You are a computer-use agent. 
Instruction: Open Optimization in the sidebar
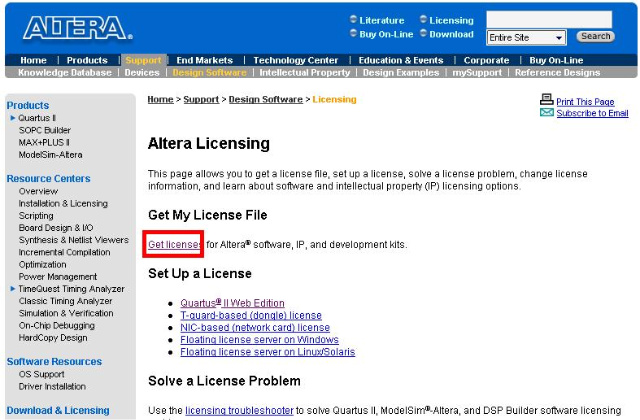(42, 264)
